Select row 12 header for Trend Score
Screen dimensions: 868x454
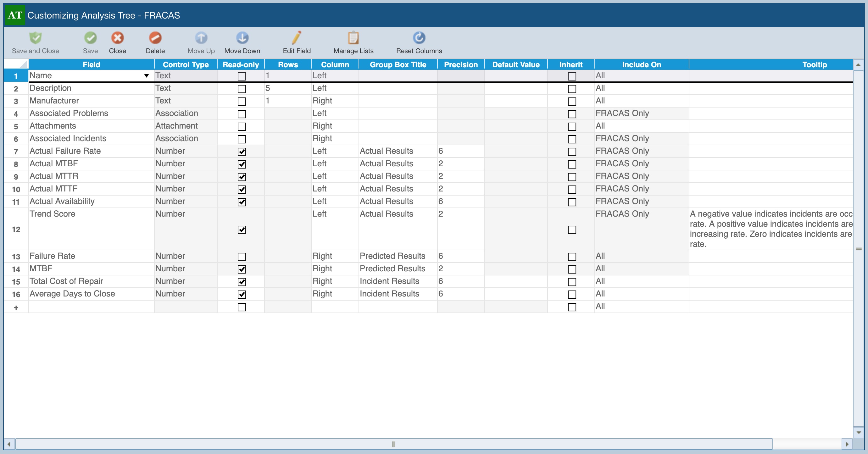(16, 229)
